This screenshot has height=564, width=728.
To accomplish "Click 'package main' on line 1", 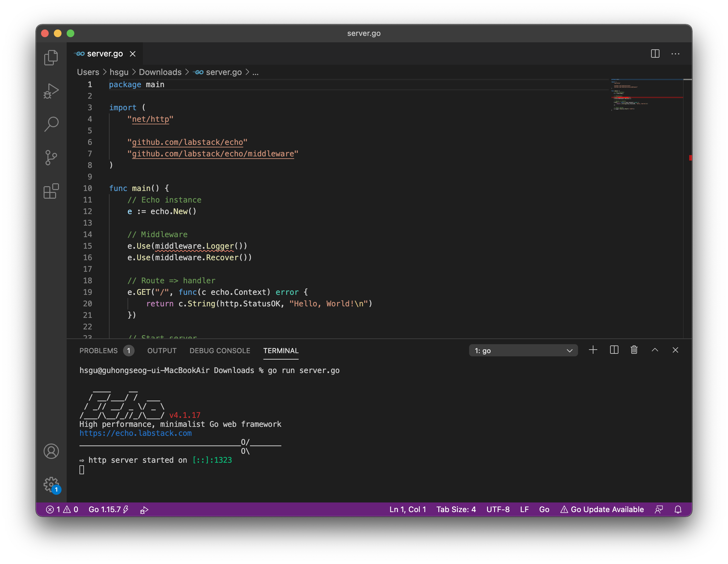I will tap(137, 85).
